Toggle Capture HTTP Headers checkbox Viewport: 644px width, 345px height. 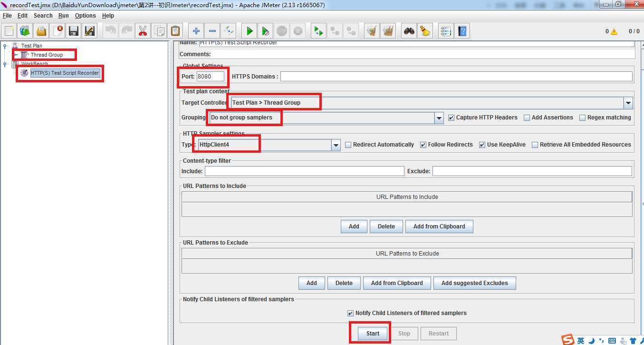pyautogui.click(x=452, y=118)
